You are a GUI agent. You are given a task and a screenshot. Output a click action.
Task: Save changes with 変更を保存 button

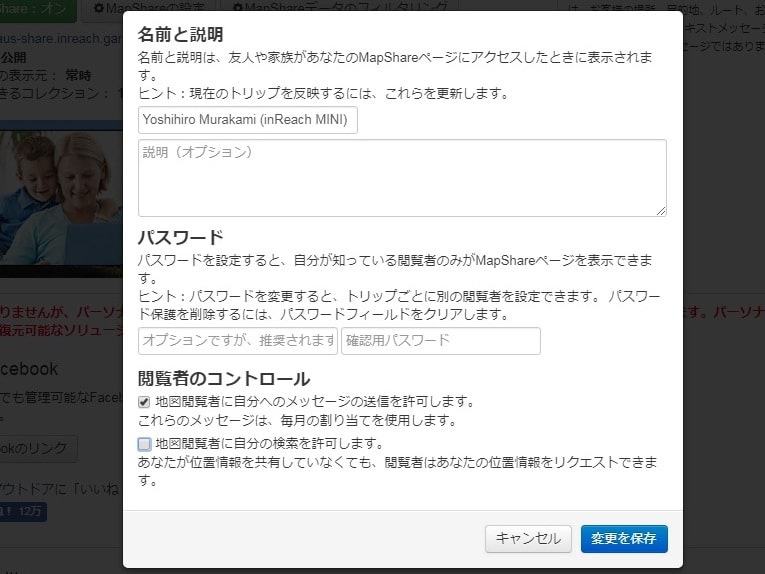click(x=624, y=539)
